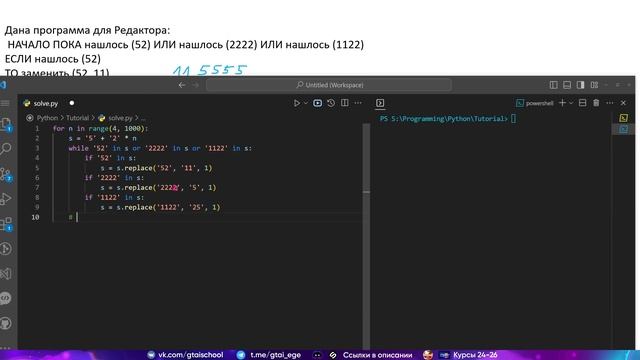Click the breadcrumb ellipsis after solve.py
Image resolution: width=640 pixels, height=360 pixels.
(x=143, y=118)
